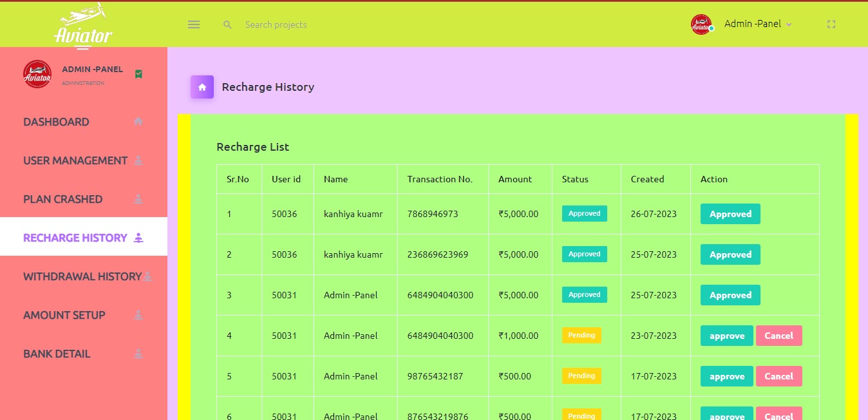Open the Bank Detail section
Screen dimensions: 868x420
pos(57,354)
